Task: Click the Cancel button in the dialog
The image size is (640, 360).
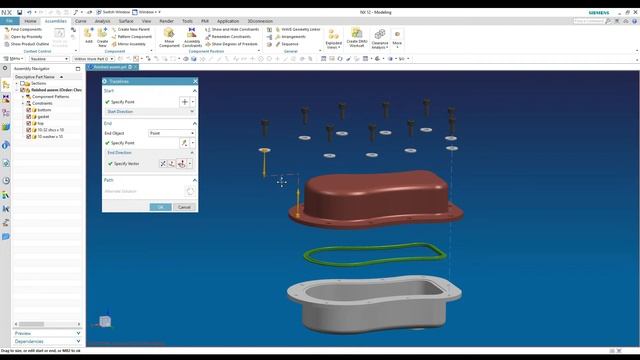Action: point(184,207)
